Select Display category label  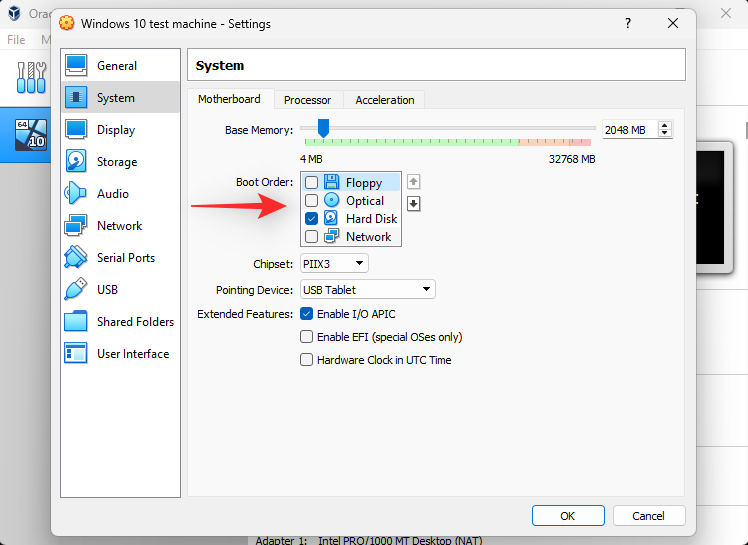(x=116, y=130)
